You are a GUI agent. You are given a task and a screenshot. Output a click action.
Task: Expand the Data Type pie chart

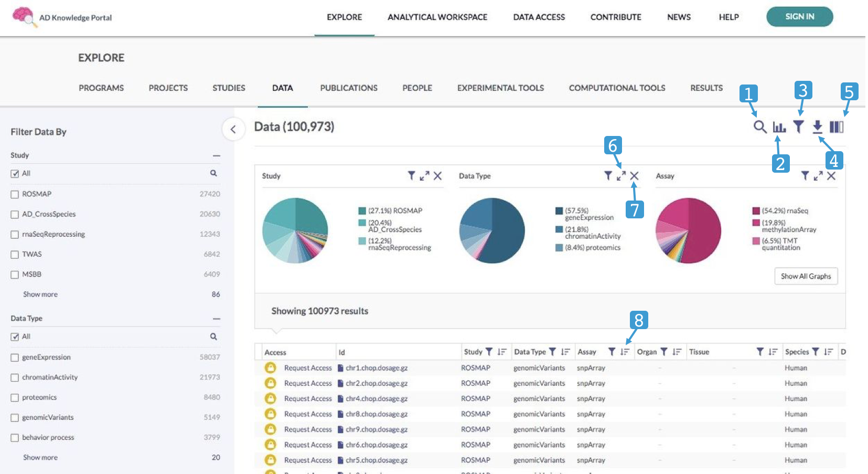point(621,176)
